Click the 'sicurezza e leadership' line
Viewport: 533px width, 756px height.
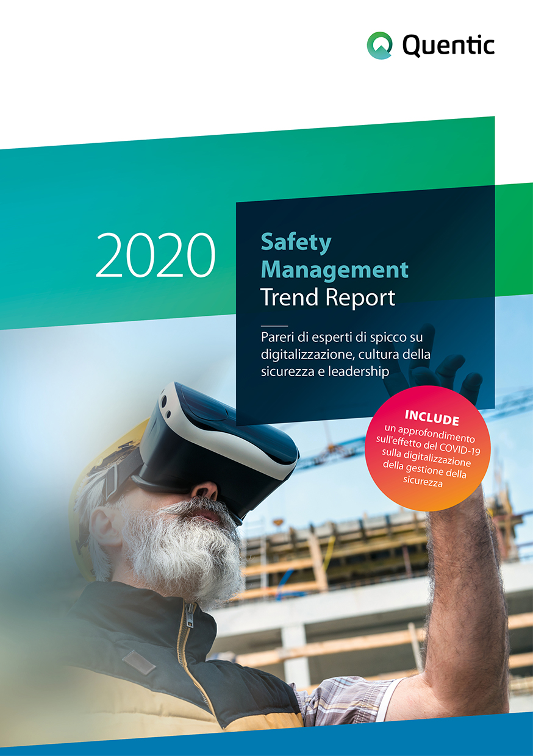324,371
